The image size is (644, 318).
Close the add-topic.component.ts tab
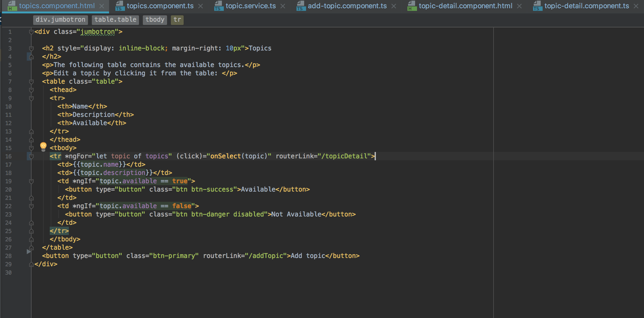point(394,6)
